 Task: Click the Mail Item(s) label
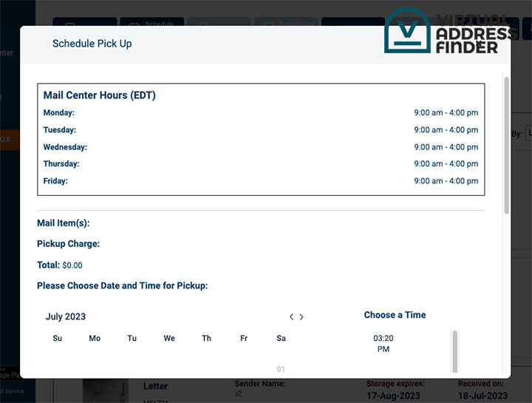63,223
